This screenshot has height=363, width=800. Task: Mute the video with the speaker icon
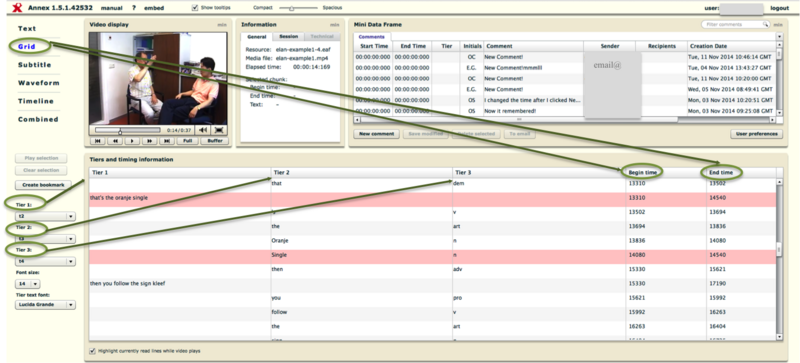tap(203, 130)
